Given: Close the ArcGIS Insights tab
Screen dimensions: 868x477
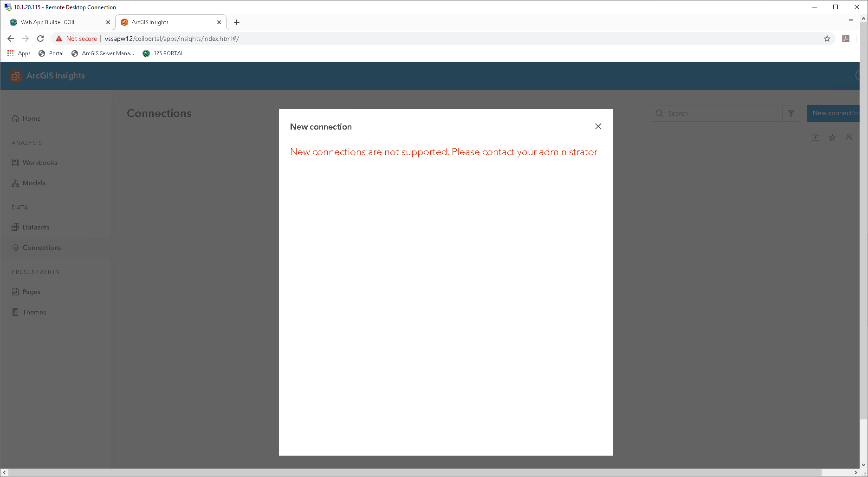Looking at the screenshot, I should (x=219, y=22).
